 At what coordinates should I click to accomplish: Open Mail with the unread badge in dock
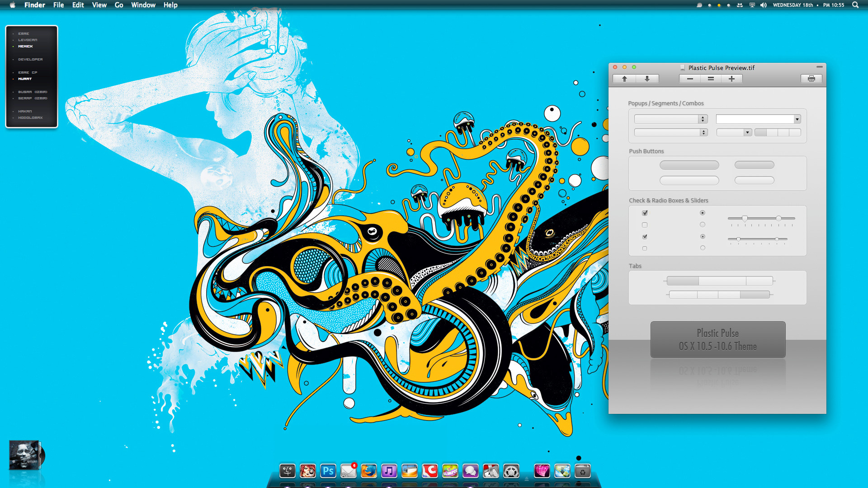coord(349,471)
